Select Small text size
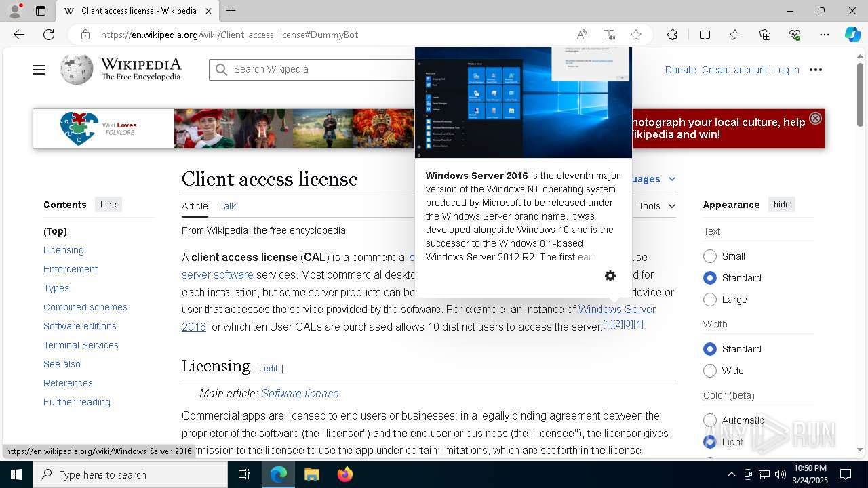Image resolution: width=868 pixels, height=488 pixels. pos(710,256)
